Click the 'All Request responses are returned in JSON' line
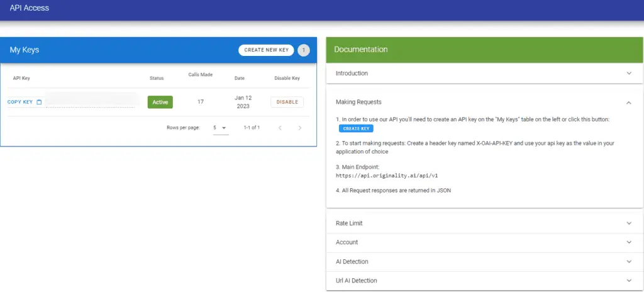 (x=394, y=191)
